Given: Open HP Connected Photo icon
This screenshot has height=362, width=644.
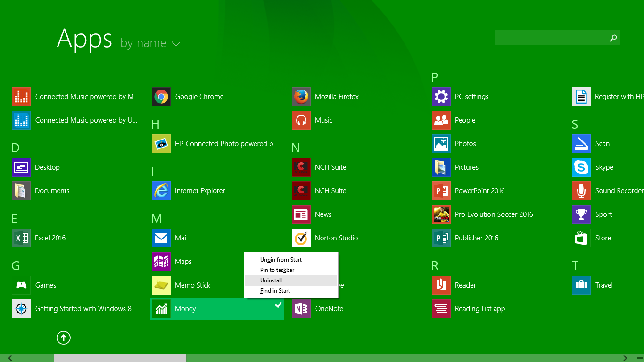Looking at the screenshot, I should [161, 144].
